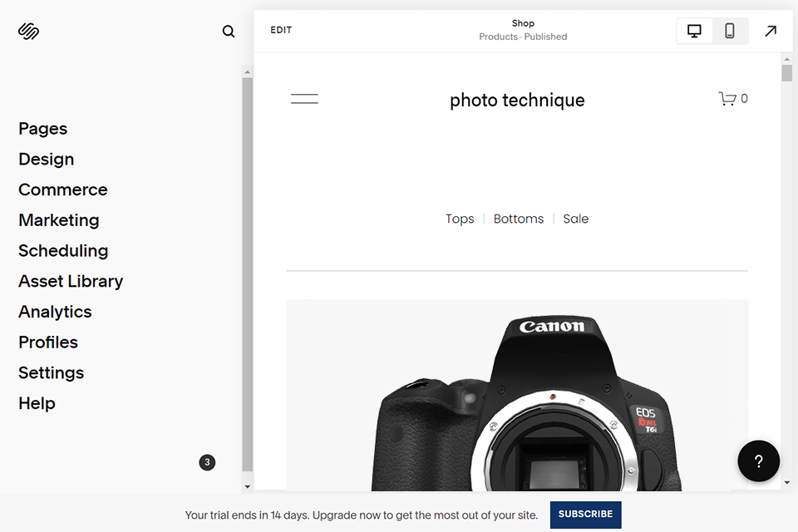Click preview scrollbar up arrow
This screenshot has height=532, width=798.
click(x=787, y=59)
